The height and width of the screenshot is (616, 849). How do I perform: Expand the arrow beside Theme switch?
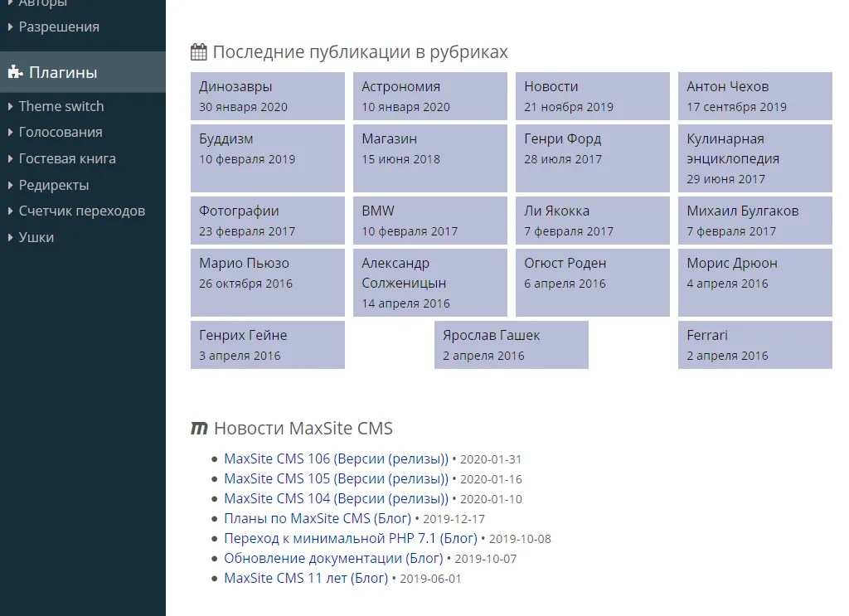[10, 106]
